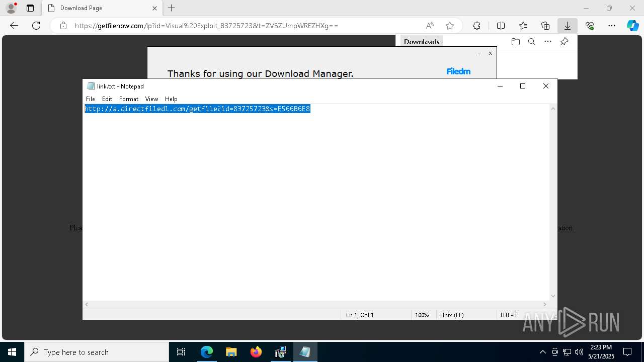
Task: Click the Notepad horizontal scroll left arrow
Action: point(87,304)
